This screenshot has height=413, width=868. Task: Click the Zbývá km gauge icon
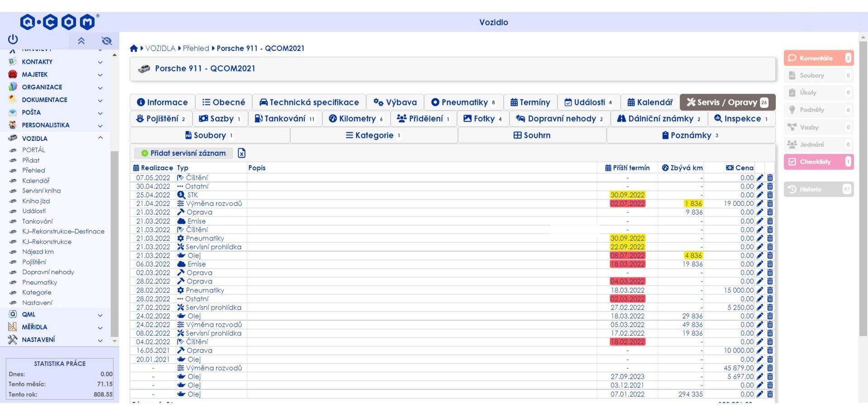click(665, 168)
